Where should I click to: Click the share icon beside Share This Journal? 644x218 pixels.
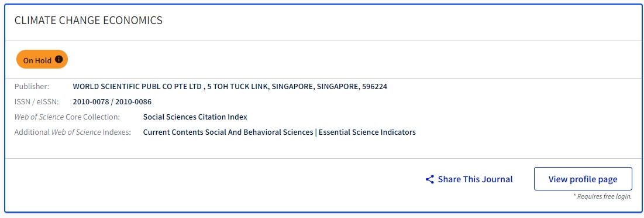429,179
